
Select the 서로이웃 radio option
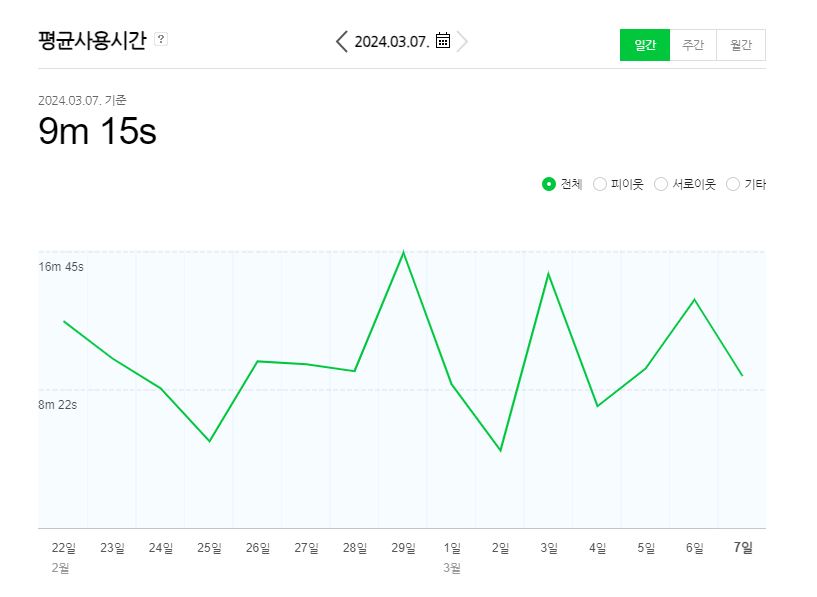pos(661,184)
